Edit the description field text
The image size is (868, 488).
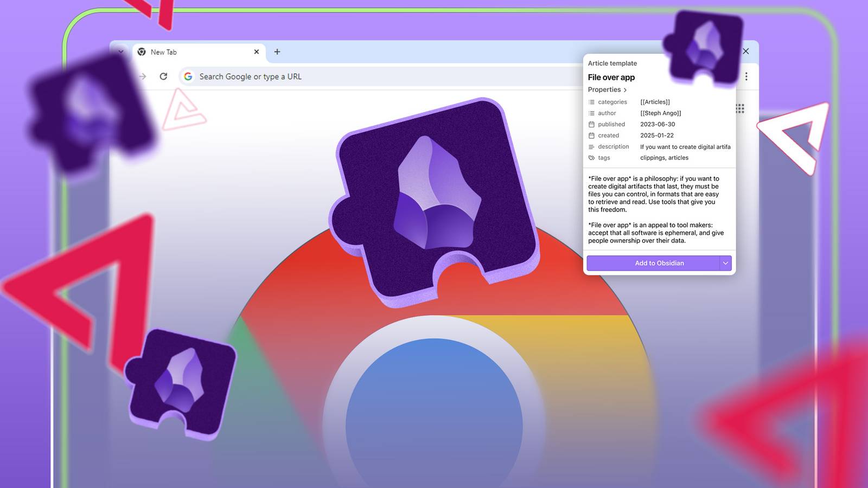(685, 146)
